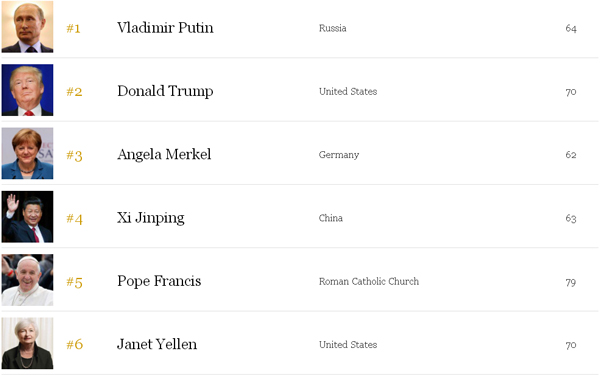Click the #4 rank number
Viewport: 600px width, 375px height.
74,218
